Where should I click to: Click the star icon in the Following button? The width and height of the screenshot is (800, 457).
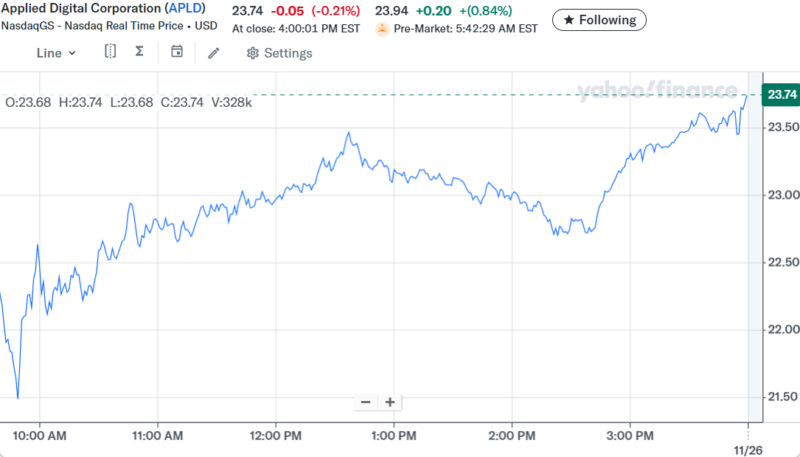tap(570, 19)
